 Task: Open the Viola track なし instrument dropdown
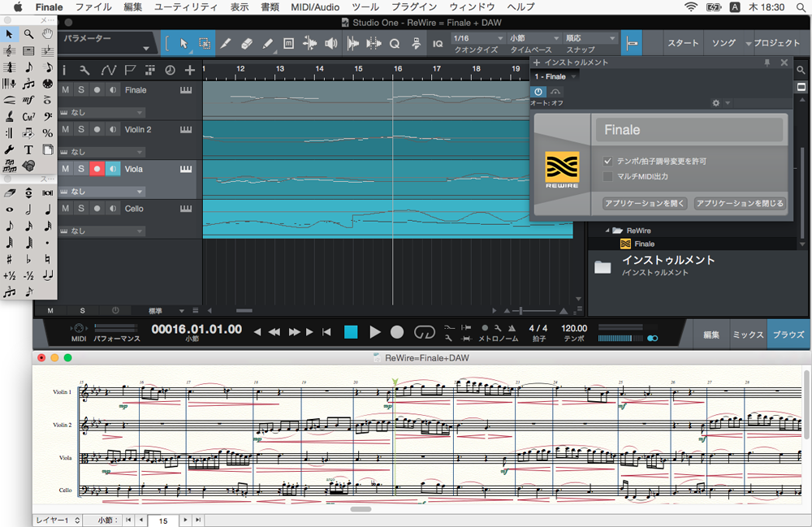pyautogui.click(x=101, y=192)
